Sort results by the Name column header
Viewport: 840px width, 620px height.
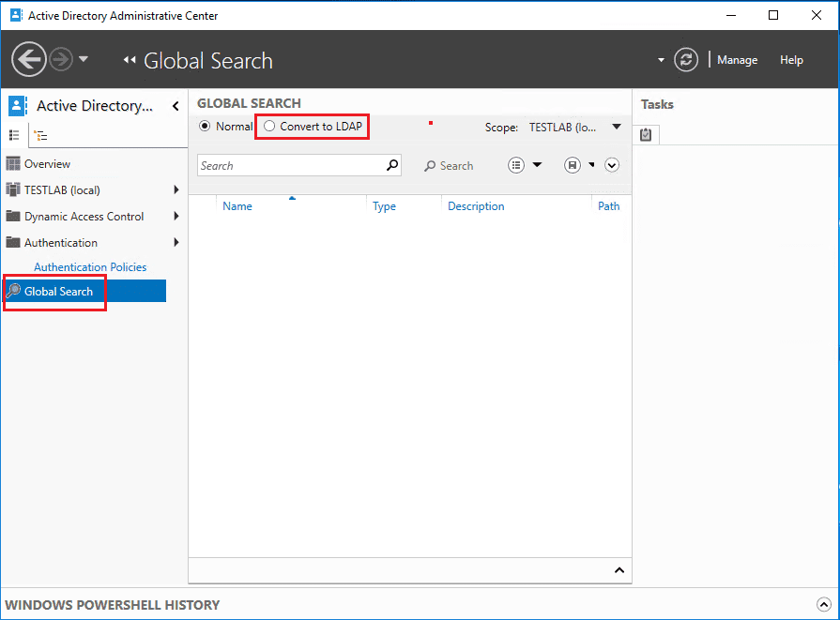(237, 206)
